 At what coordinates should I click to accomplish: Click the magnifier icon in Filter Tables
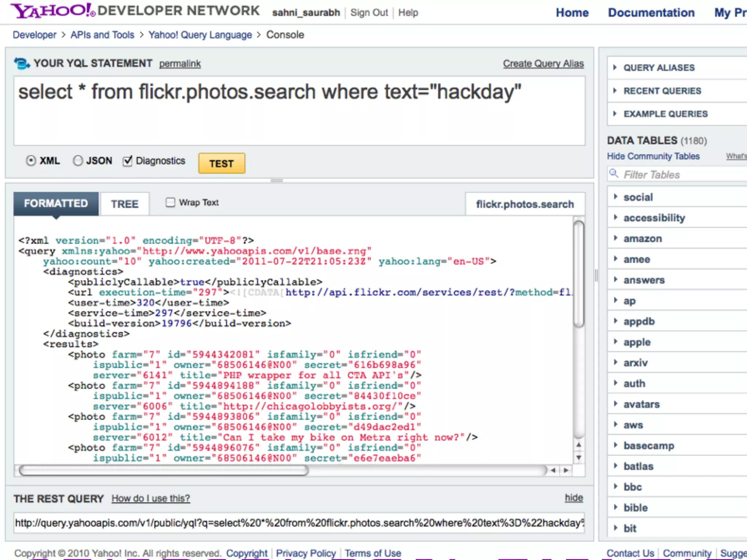614,174
